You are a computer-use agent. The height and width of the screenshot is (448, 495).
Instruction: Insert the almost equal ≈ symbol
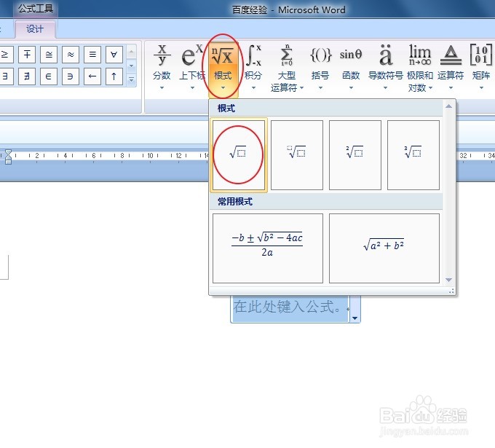71,55
